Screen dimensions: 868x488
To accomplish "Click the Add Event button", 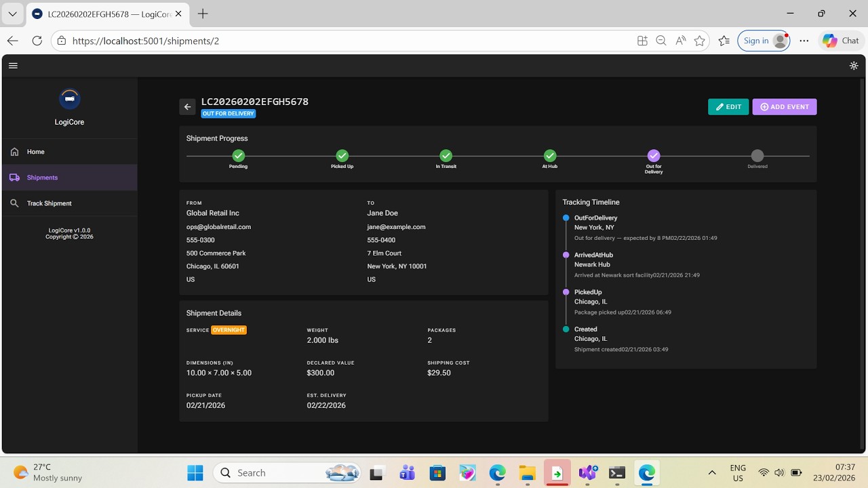I will click(785, 107).
